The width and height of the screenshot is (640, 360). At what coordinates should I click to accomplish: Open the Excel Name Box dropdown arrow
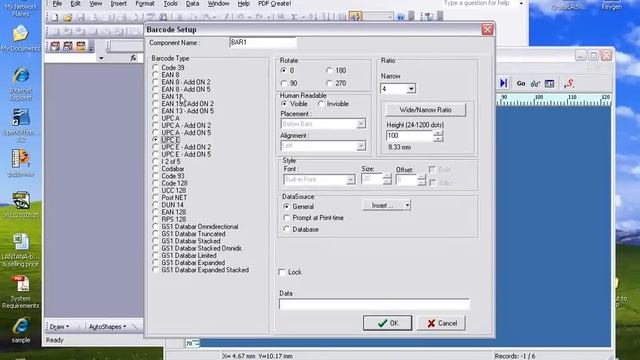point(101,58)
